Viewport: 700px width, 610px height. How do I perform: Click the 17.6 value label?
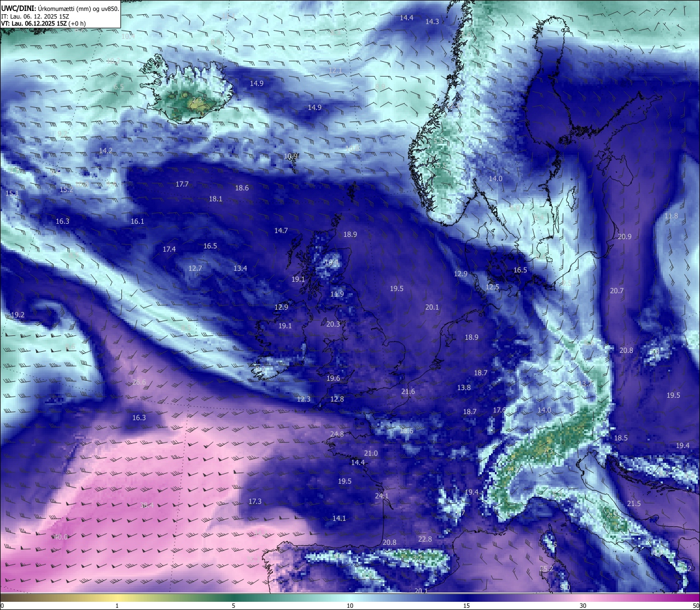[499, 410]
